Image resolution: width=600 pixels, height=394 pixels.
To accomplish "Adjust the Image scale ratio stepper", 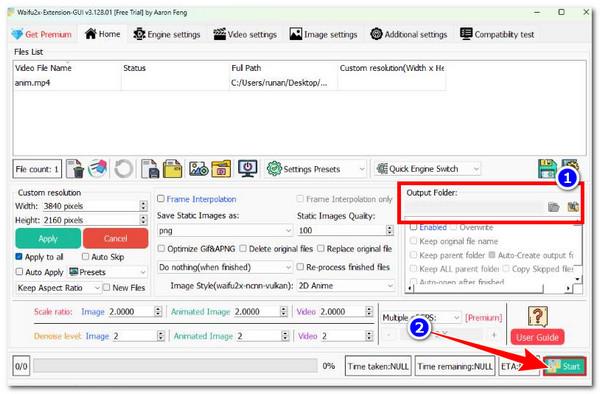I will click(x=158, y=311).
